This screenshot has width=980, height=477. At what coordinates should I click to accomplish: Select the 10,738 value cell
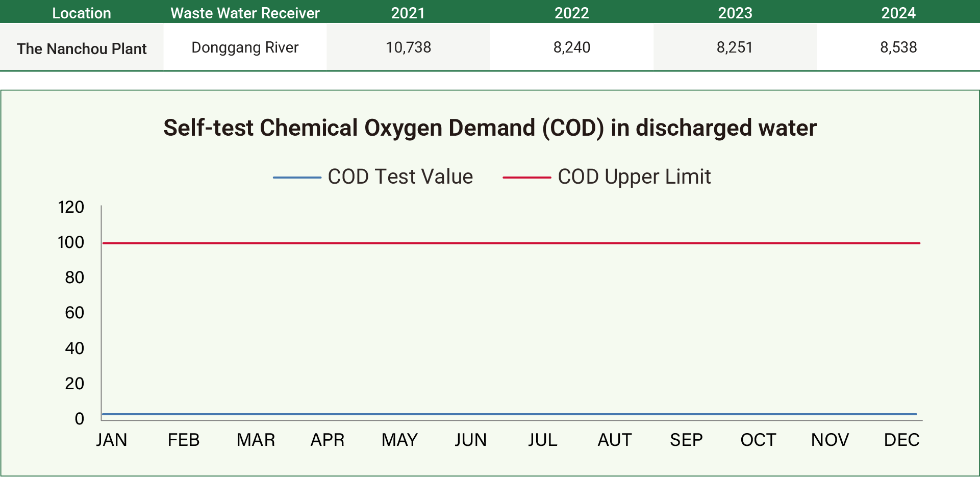tap(408, 47)
